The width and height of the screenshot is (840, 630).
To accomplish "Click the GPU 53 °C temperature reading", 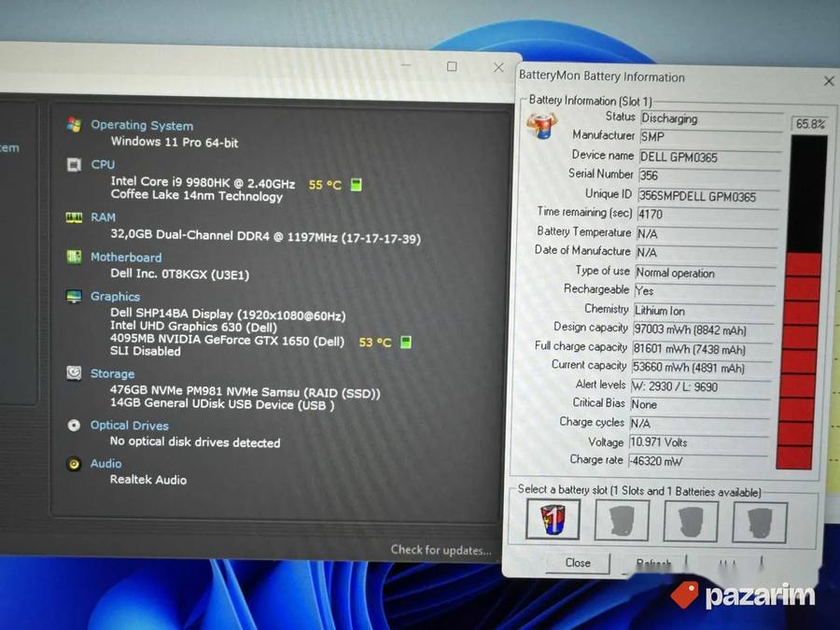I will (375, 342).
